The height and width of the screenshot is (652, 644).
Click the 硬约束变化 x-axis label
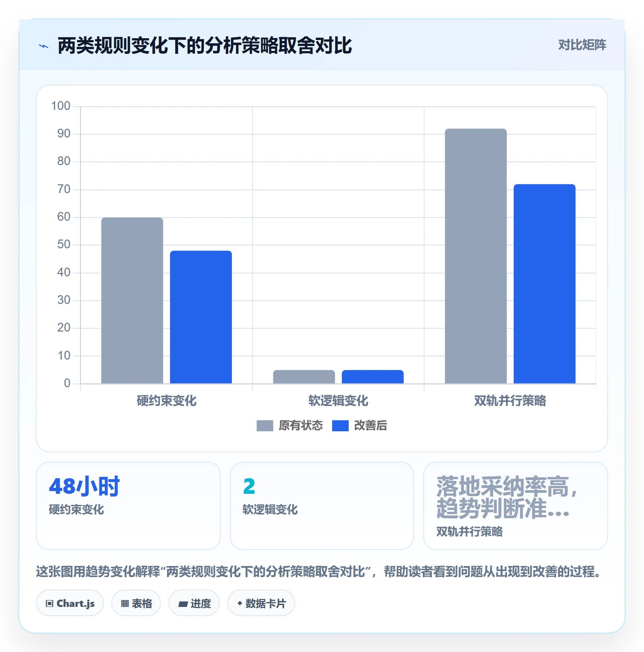point(167,401)
